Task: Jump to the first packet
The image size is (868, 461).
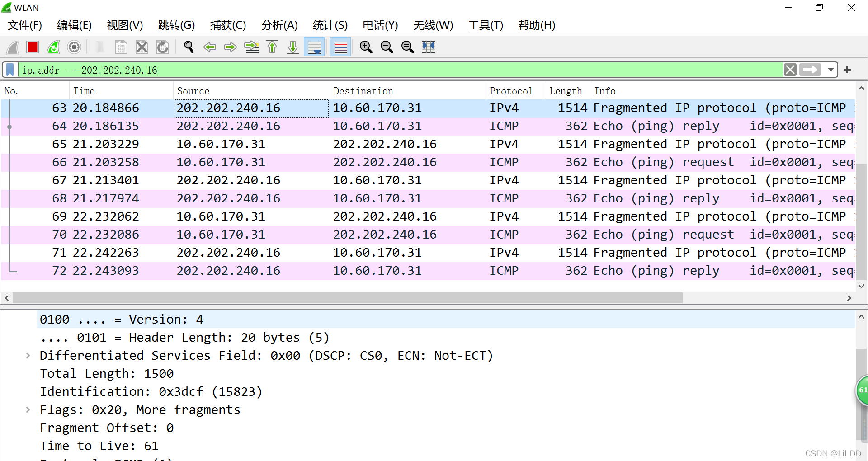Action: pyautogui.click(x=272, y=47)
